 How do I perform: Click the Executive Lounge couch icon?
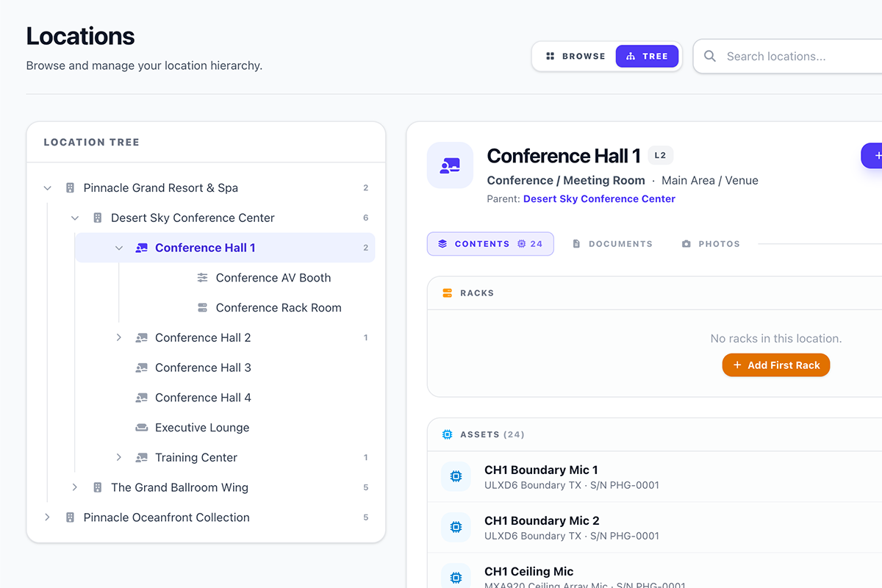[142, 428]
